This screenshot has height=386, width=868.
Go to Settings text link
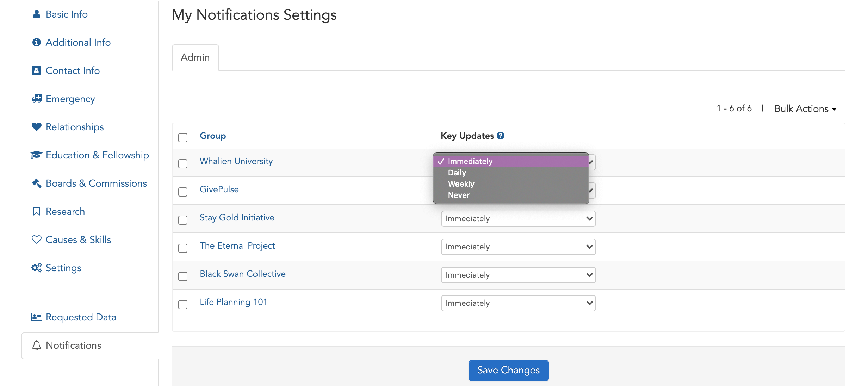pos(63,268)
